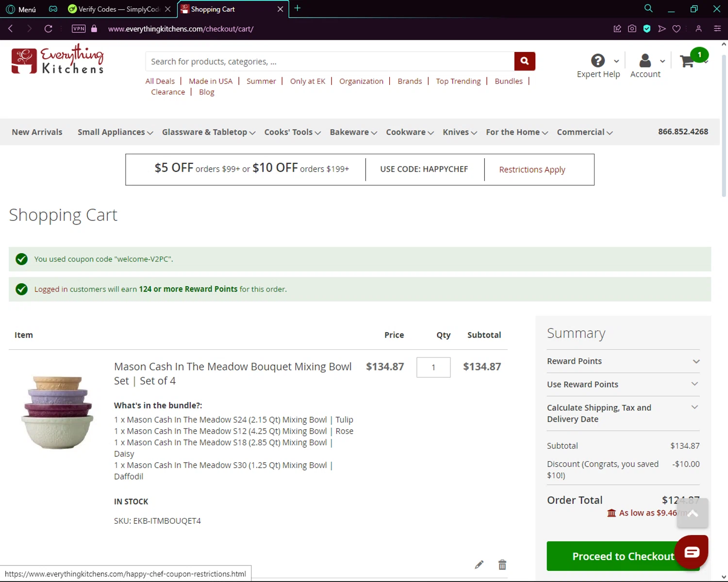Open the Knives dropdown
This screenshot has width=728, height=582.
(460, 132)
